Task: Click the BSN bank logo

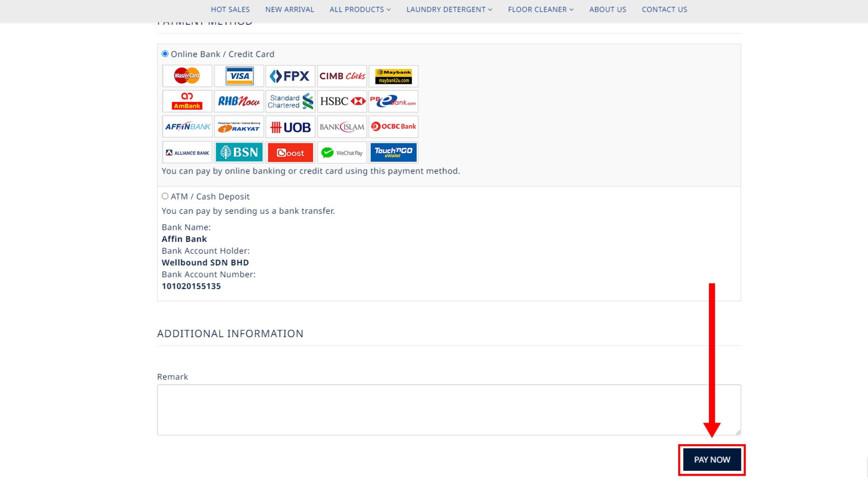Action: (x=239, y=153)
